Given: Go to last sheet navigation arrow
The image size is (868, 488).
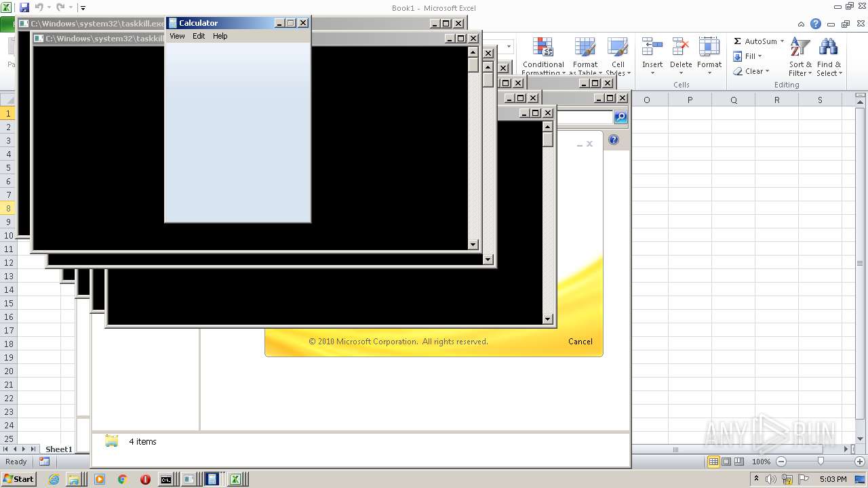Looking at the screenshot, I should (x=33, y=449).
